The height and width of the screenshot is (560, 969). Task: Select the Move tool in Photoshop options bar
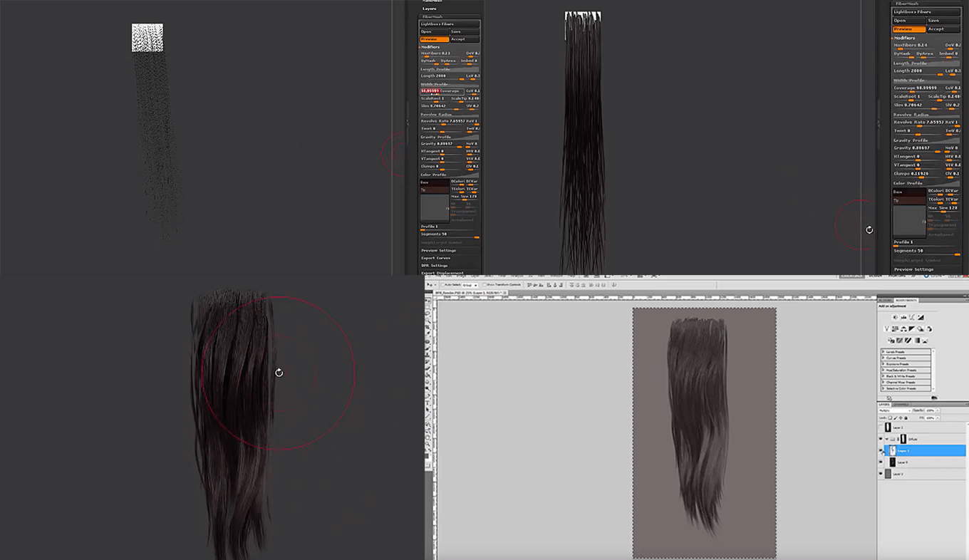click(x=430, y=285)
